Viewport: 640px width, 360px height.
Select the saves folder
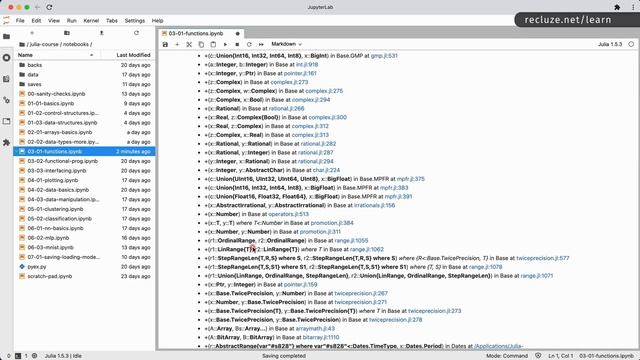tap(85, 84)
